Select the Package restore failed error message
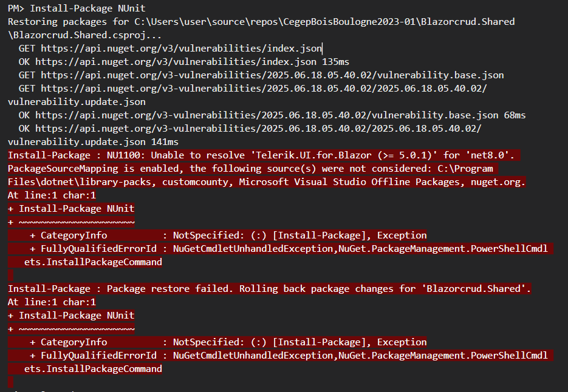 coord(270,289)
